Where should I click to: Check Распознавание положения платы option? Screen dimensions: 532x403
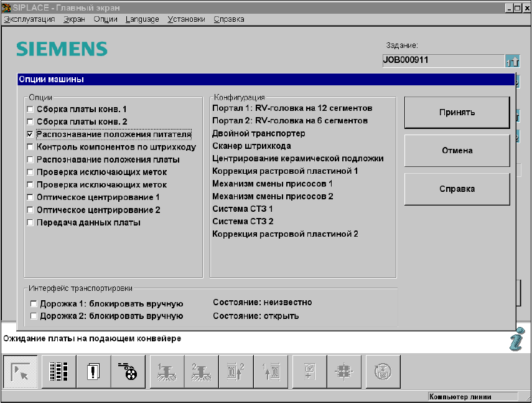click(x=30, y=159)
